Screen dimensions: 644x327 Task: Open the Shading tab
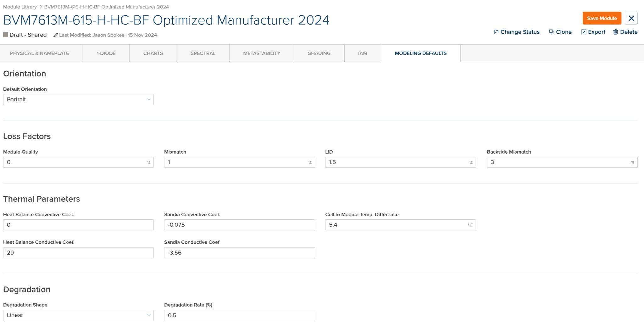[319, 53]
